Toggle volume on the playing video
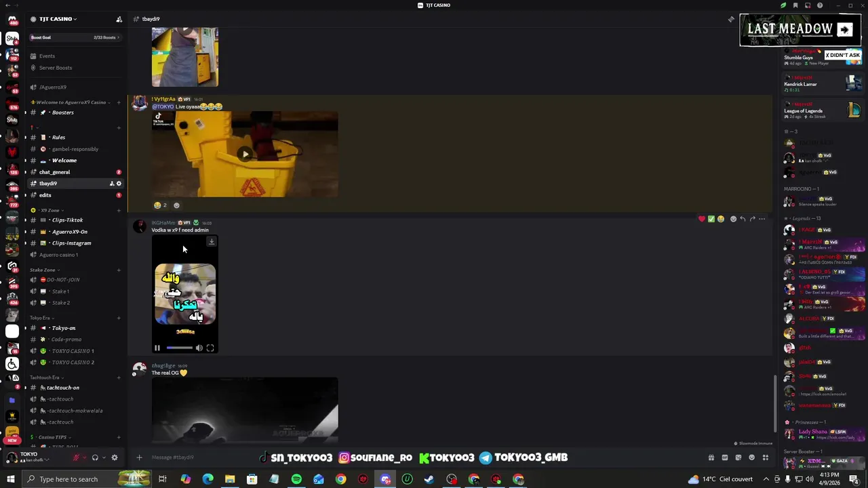 point(199,348)
